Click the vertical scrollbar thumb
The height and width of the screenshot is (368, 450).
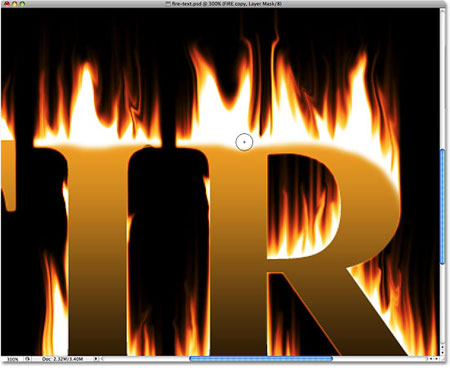443,207
